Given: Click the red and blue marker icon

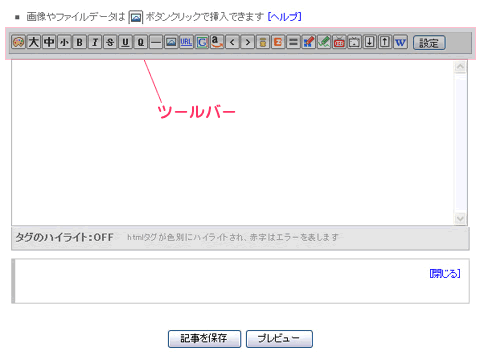Looking at the screenshot, I should point(309,42).
